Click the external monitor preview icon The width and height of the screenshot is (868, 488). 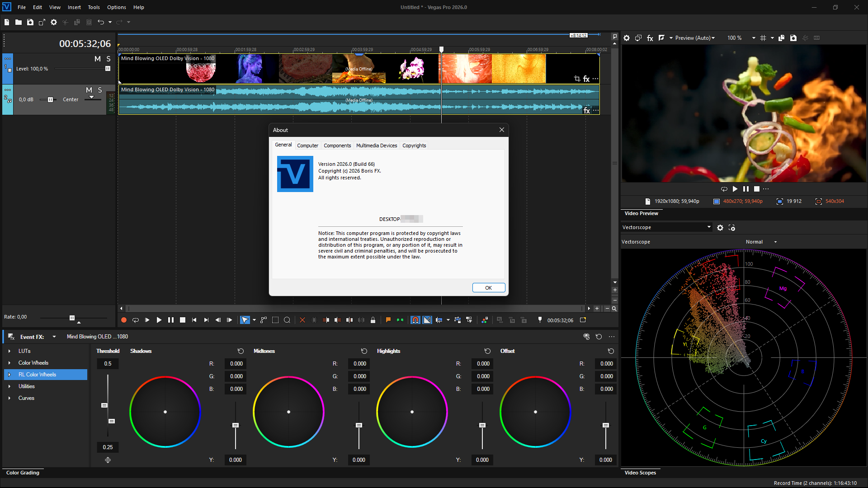point(638,38)
